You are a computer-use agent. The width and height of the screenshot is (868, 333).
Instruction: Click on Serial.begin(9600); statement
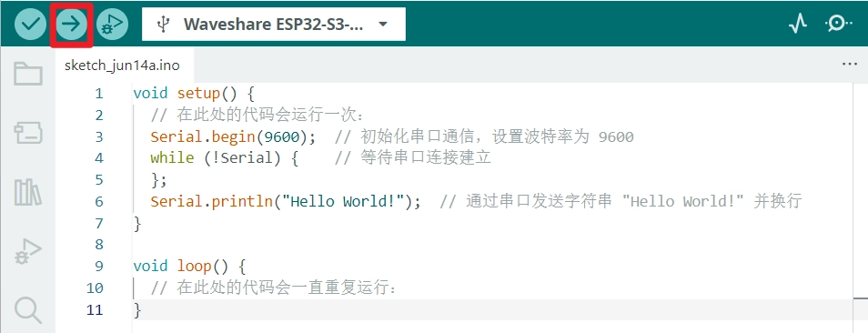[x=233, y=136]
